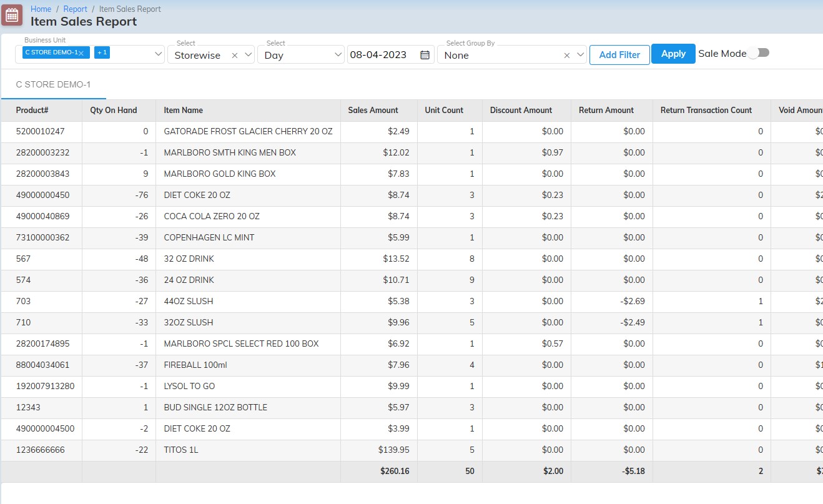Click the $13.52 sales amount cell
This screenshot has height=504, width=823.
pos(397,259)
